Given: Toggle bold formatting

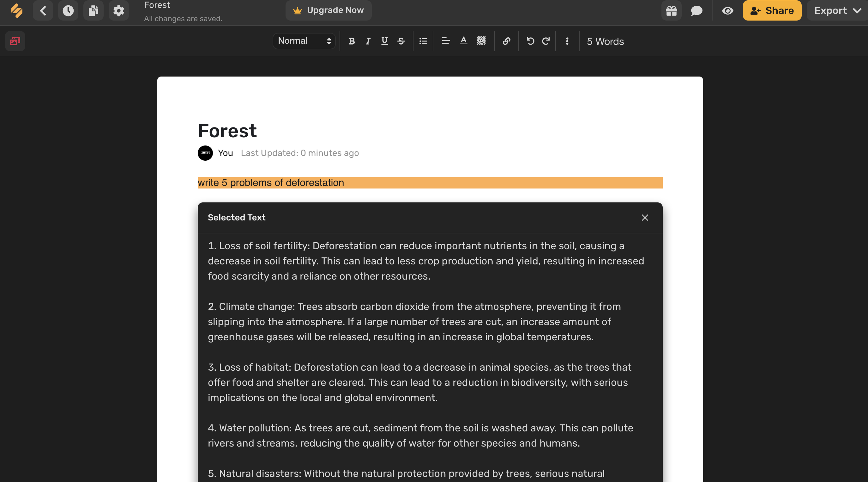Looking at the screenshot, I should tap(352, 41).
